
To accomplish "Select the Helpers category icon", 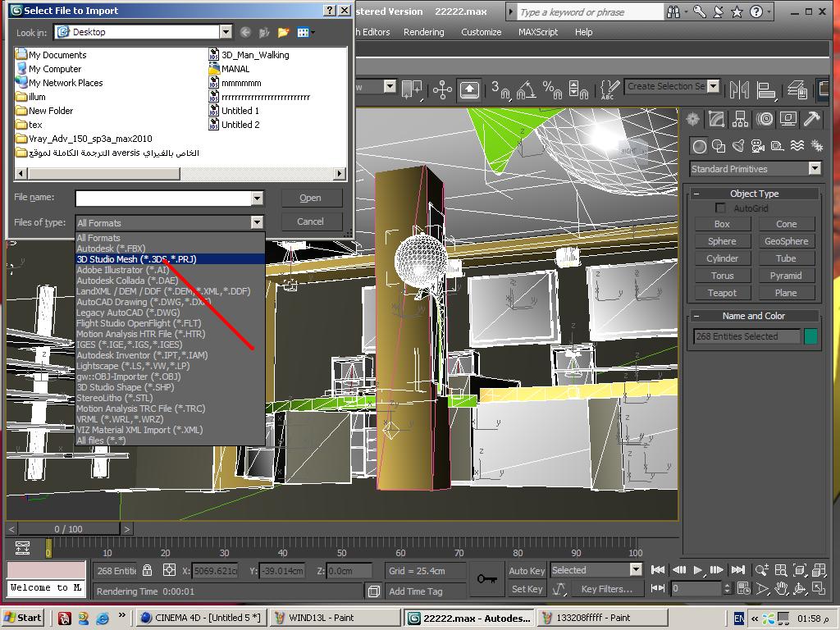I will [778, 146].
